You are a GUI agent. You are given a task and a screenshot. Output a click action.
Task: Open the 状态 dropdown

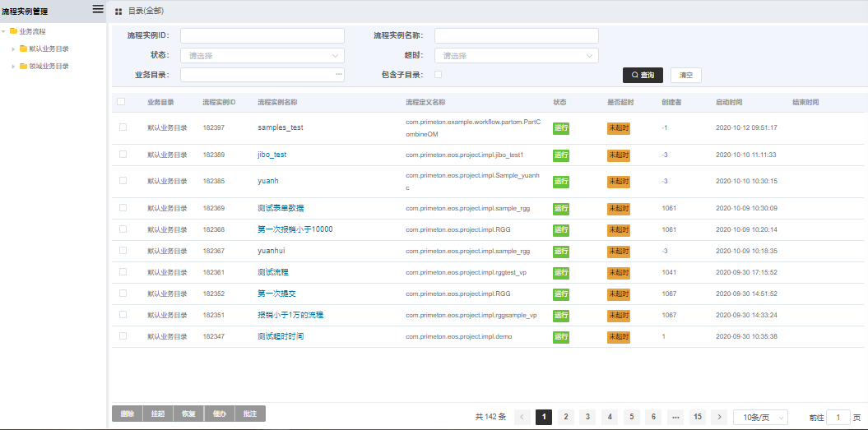[262, 56]
